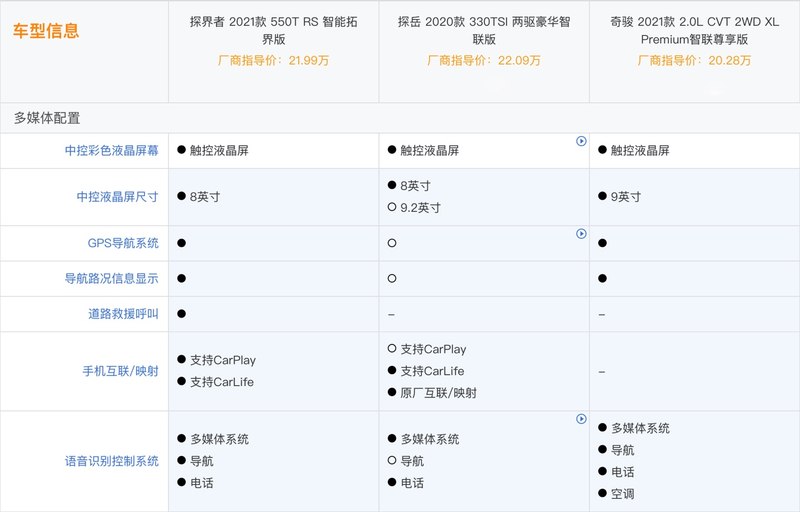Select 探界者 2021款 550T RS model title

(273, 31)
